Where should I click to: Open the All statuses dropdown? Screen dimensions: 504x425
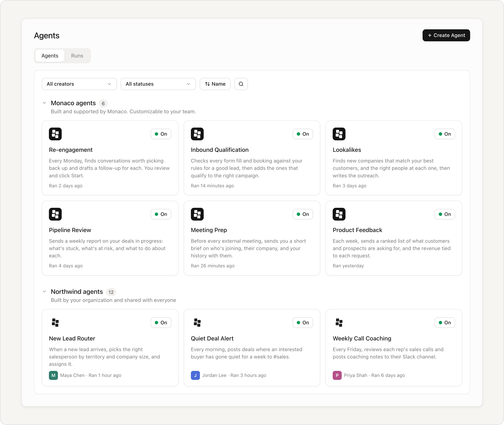coord(158,84)
